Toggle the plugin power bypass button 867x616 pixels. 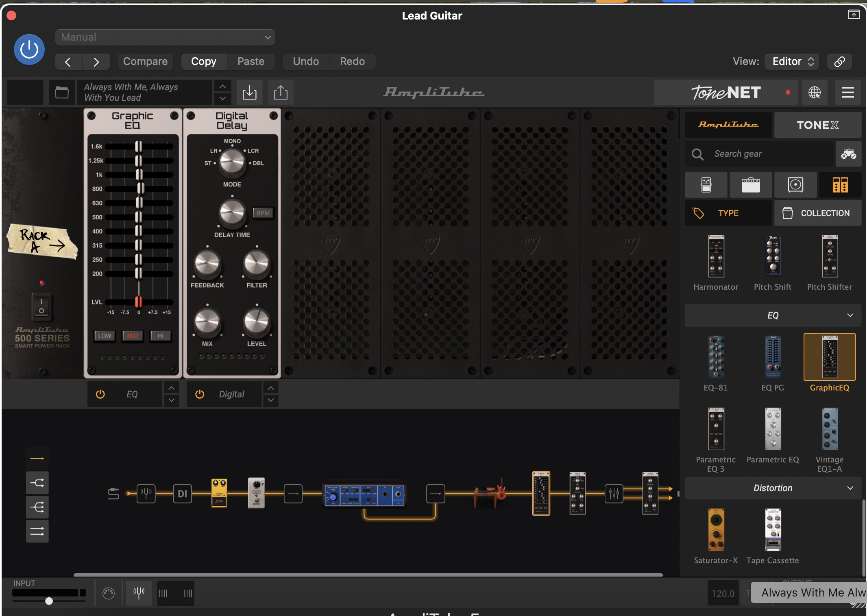pyautogui.click(x=29, y=50)
